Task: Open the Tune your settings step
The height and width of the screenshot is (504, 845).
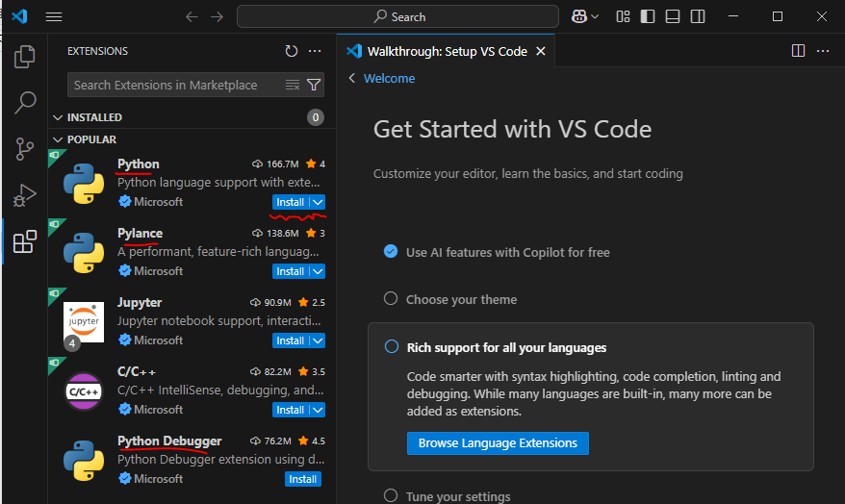Action: 458,496
